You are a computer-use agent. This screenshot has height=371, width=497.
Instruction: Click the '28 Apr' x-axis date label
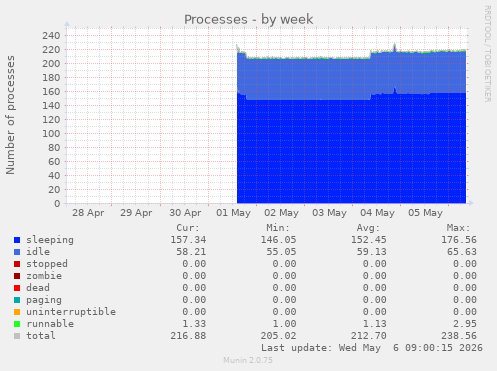coord(88,213)
